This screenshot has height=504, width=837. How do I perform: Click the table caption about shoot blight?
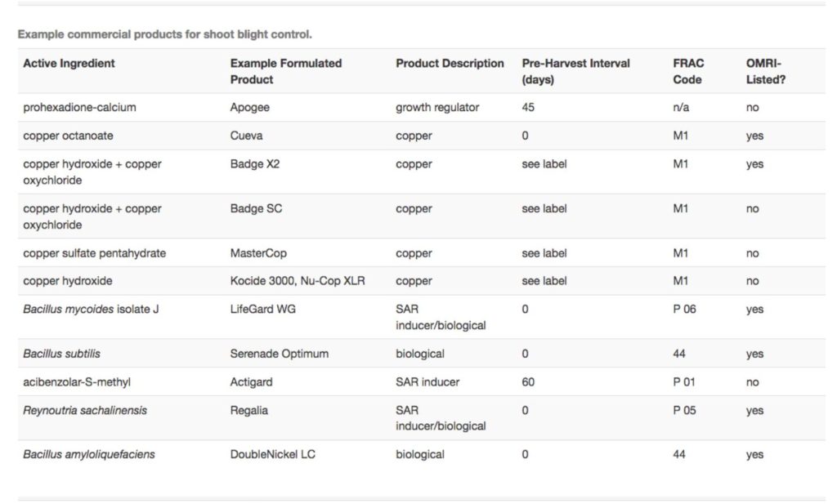pos(165,34)
